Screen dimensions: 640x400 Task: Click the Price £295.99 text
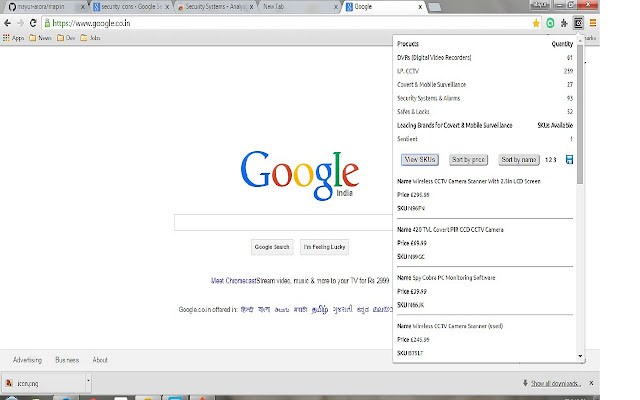413,195
